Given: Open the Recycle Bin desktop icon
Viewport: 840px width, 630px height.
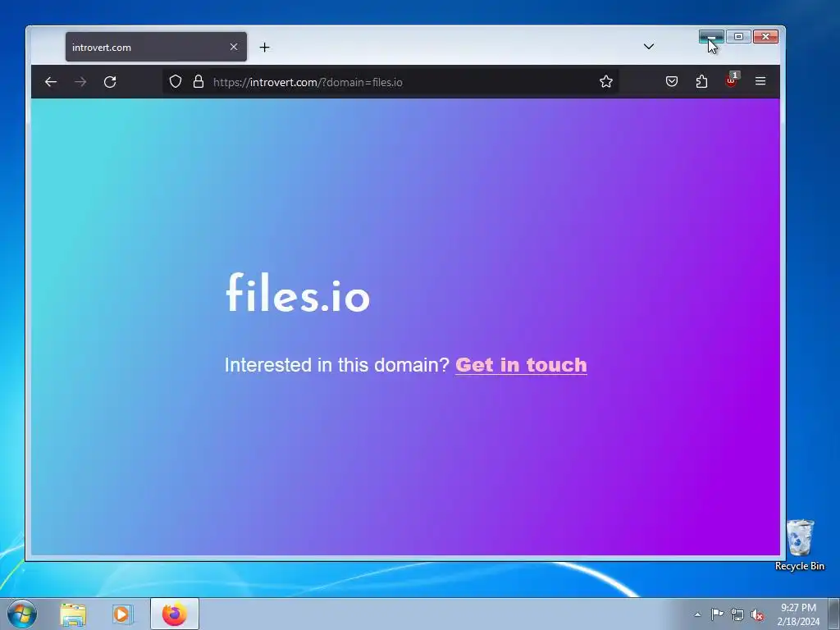Looking at the screenshot, I should [800, 546].
